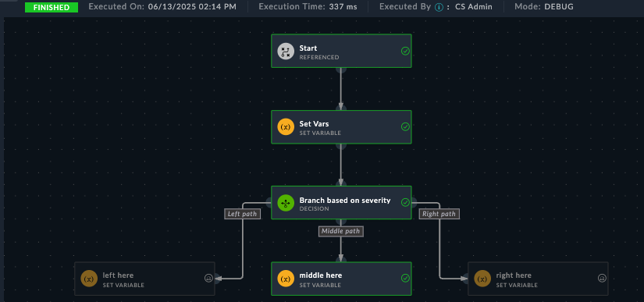Click the right here skipped status icon
Screen dimensions: 644x302
[x=602, y=279]
